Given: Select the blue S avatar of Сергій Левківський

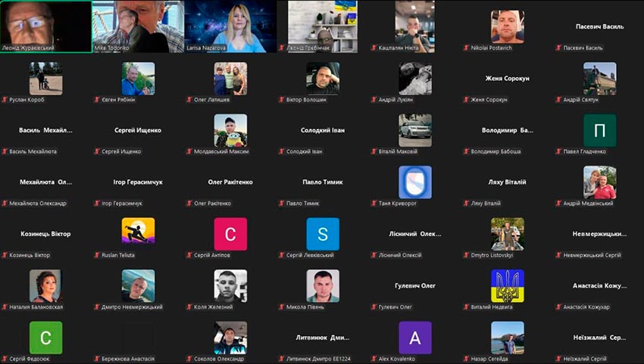Looking at the screenshot, I should 323,234.
